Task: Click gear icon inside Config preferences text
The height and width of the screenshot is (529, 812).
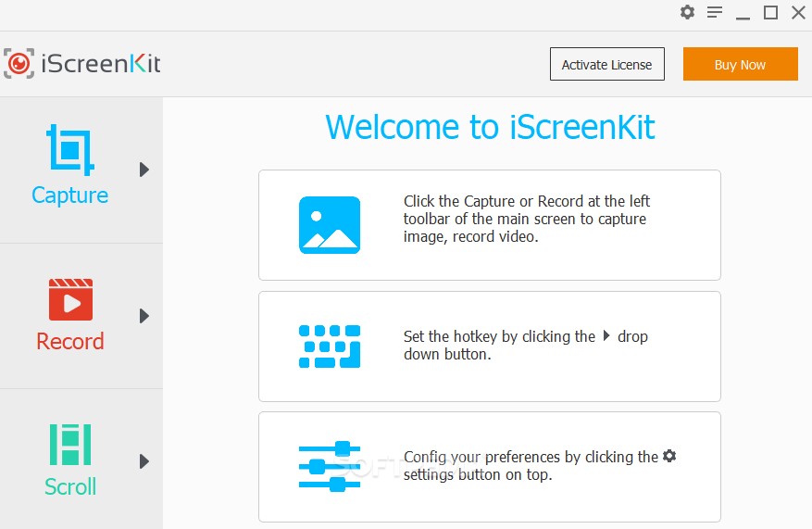Action: (x=669, y=456)
